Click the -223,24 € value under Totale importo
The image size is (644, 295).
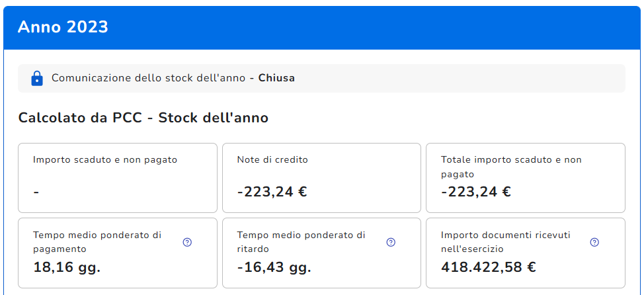pyautogui.click(x=475, y=192)
